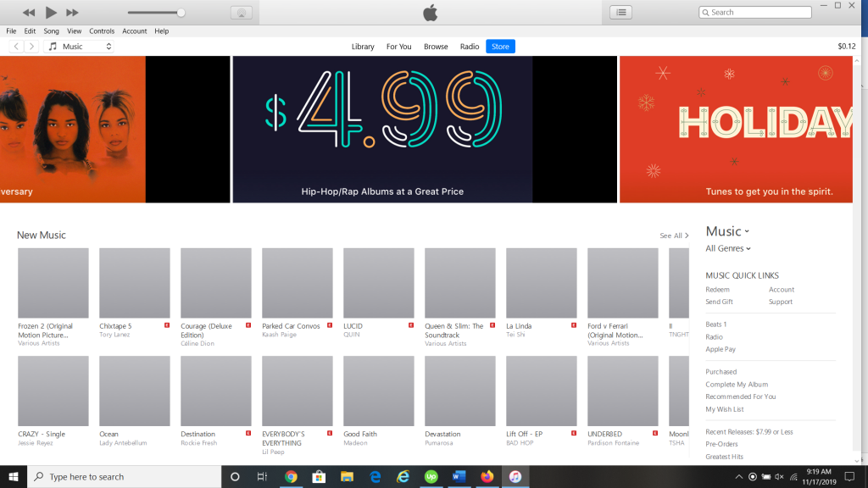The height and width of the screenshot is (488, 868).
Task: Open the Chixtape 5 album artwork
Action: point(135,283)
